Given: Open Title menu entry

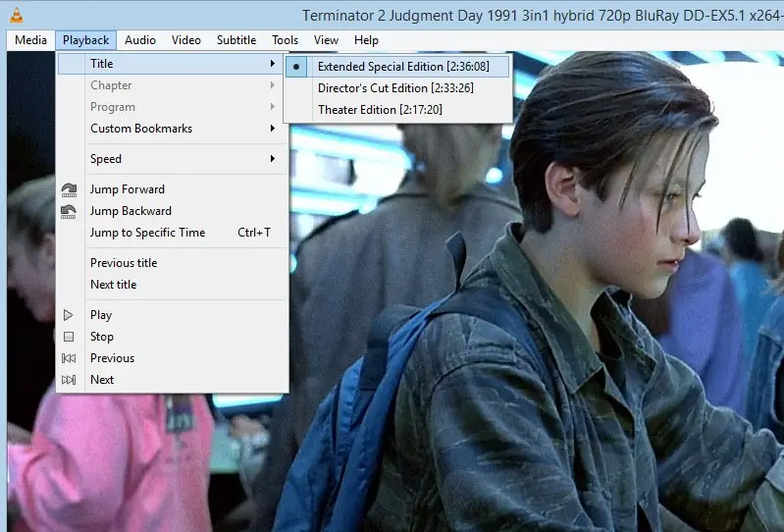Looking at the screenshot, I should [173, 64].
